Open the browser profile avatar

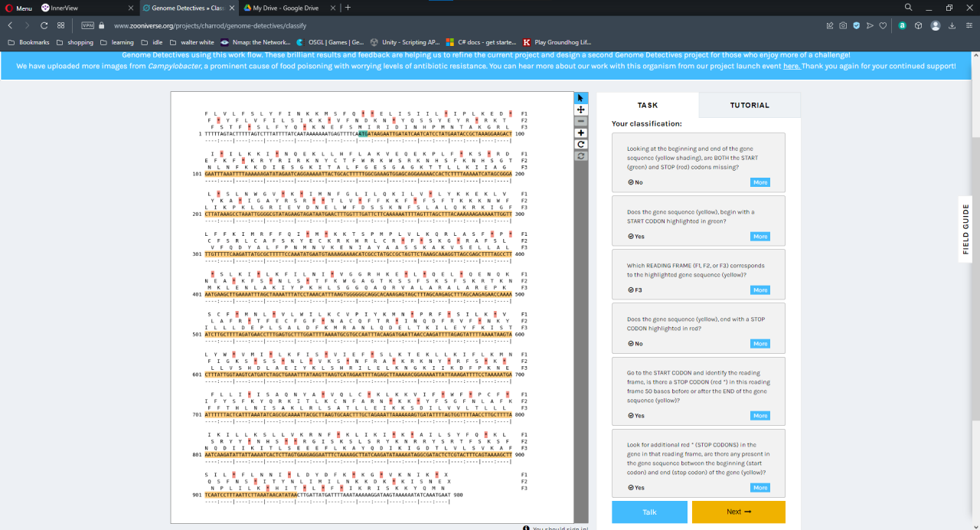(x=936, y=25)
